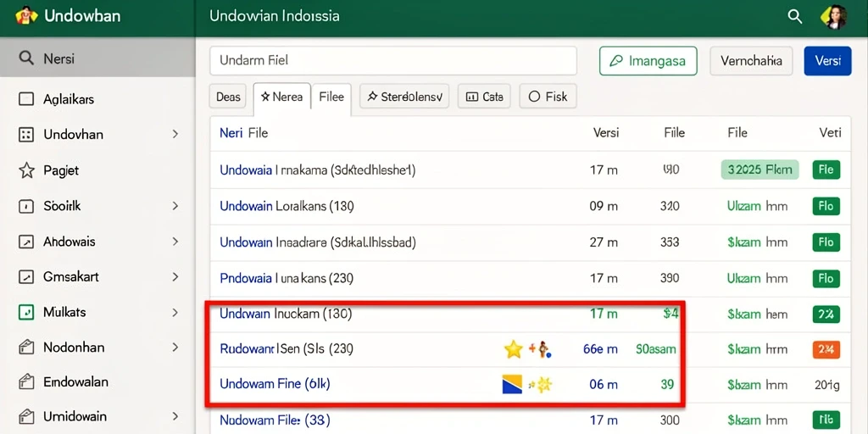
Task: Switch to the Deas tab
Action: pyautogui.click(x=228, y=97)
